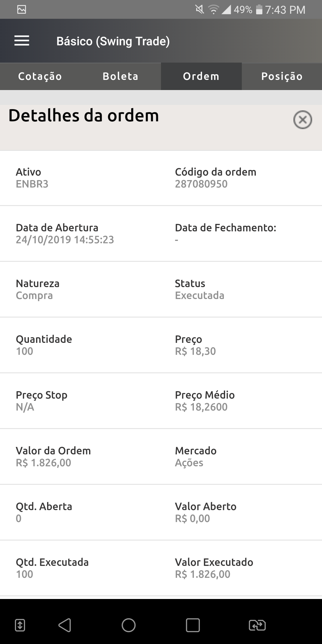The height and width of the screenshot is (644, 322).
Task: Open the Boleta tab
Action: (x=120, y=76)
